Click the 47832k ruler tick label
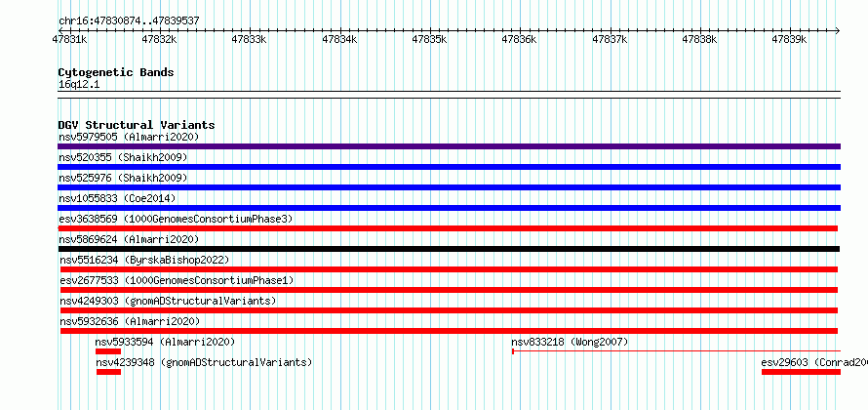This screenshot has height=410, width=868. (159, 39)
